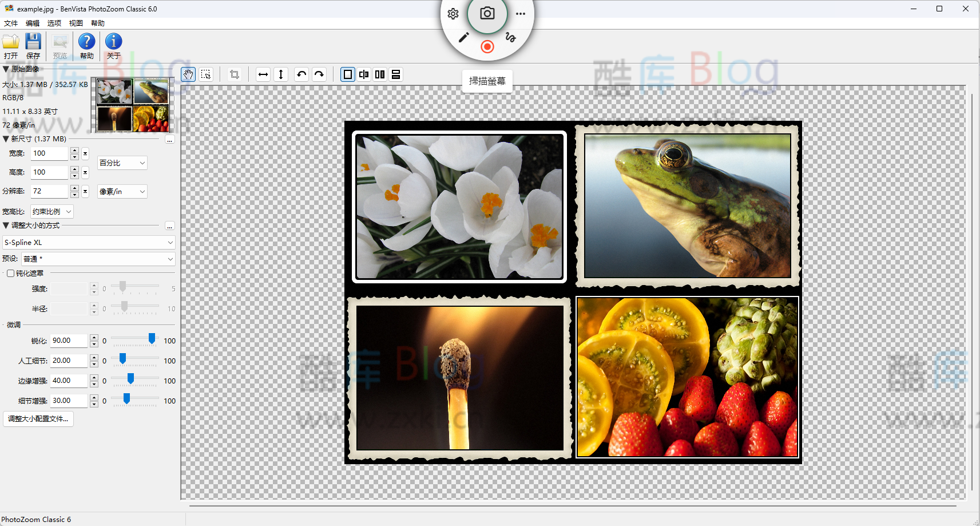The width and height of the screenshot is (980, 526).
Task: Enable the 钝化遮罩 checkbox
Action: pyautogui.click(x=11, y=274)
